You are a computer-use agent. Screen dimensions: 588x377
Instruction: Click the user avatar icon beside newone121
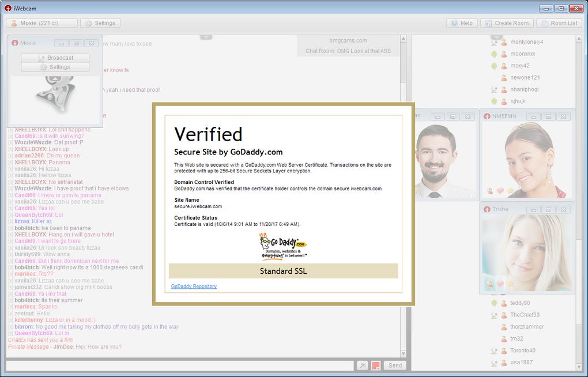(x=504, y=78)
